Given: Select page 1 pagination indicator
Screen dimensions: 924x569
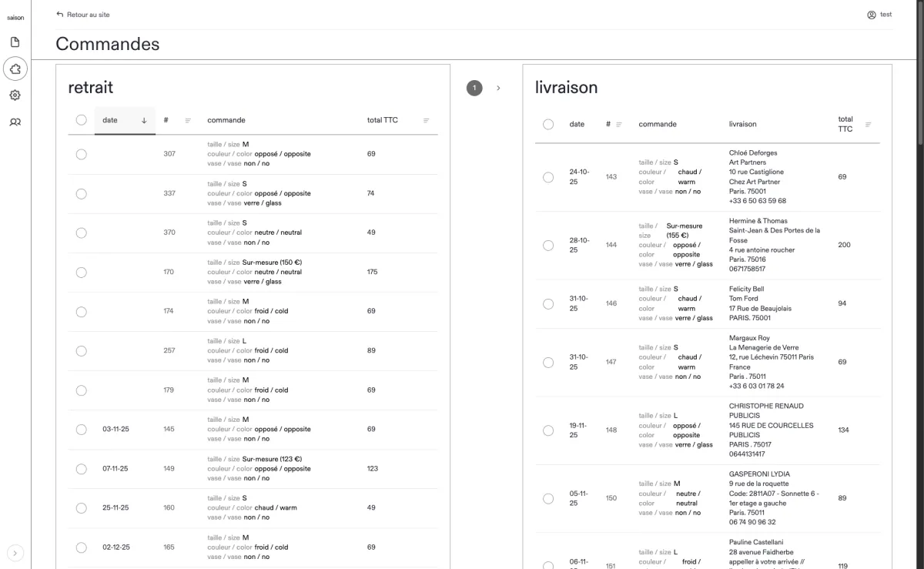Looking at the screenshot, I should point(475,89).
